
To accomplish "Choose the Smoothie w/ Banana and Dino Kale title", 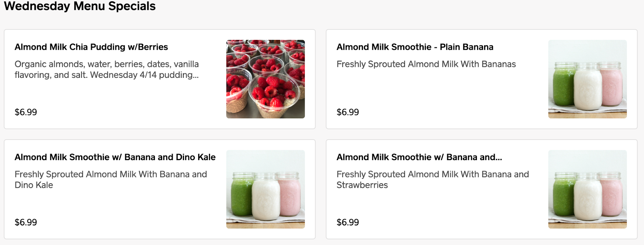I will (115, 157).
